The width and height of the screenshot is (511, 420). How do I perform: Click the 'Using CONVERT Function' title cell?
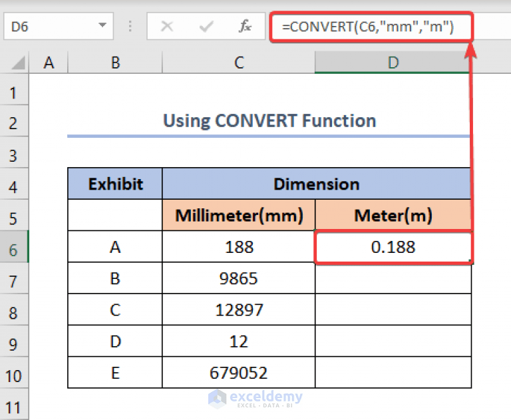[x=269, y=121]
